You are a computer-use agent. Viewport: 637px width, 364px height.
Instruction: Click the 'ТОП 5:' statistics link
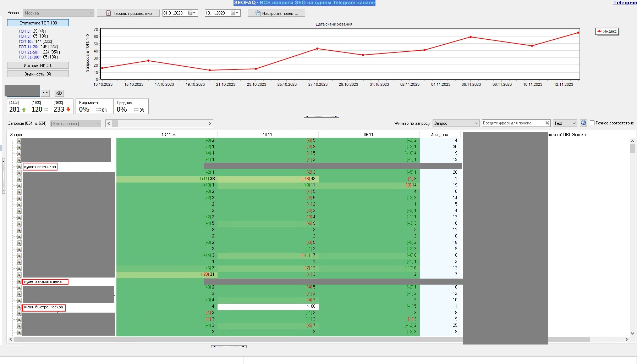coord(24,36)
